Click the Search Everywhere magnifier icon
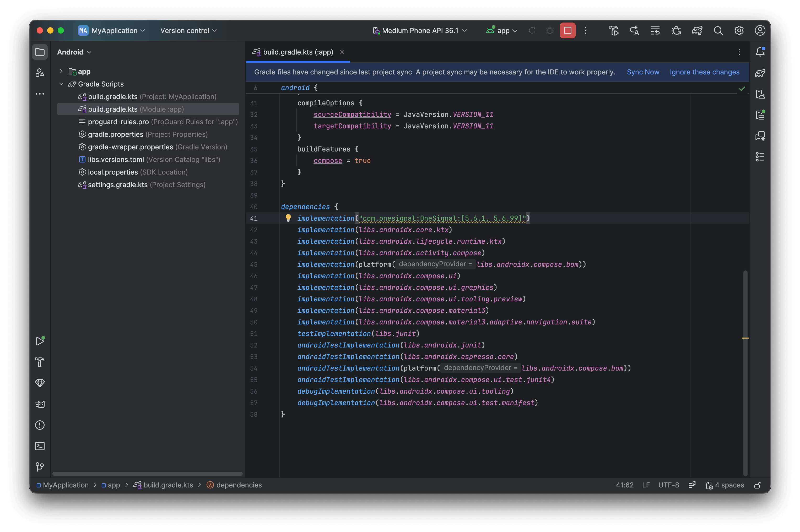Viewport: 800px width, 532px height. coord(718,31)
